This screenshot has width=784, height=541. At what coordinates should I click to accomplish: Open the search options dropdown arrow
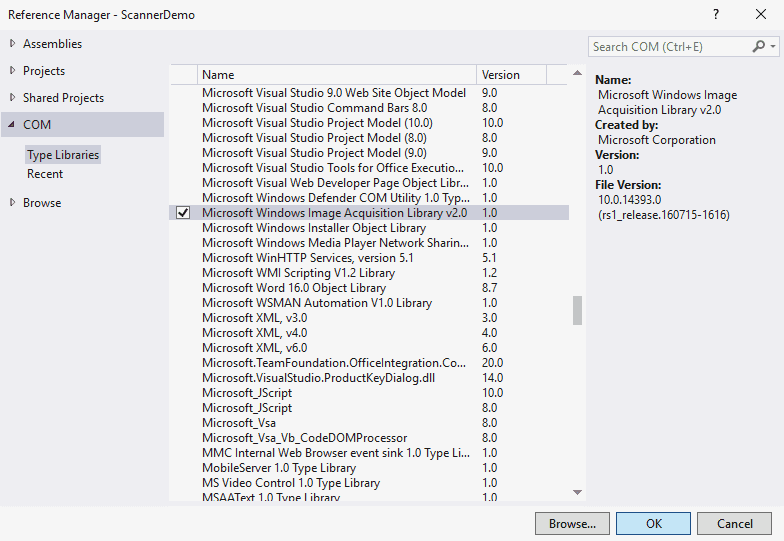[773, 46]
